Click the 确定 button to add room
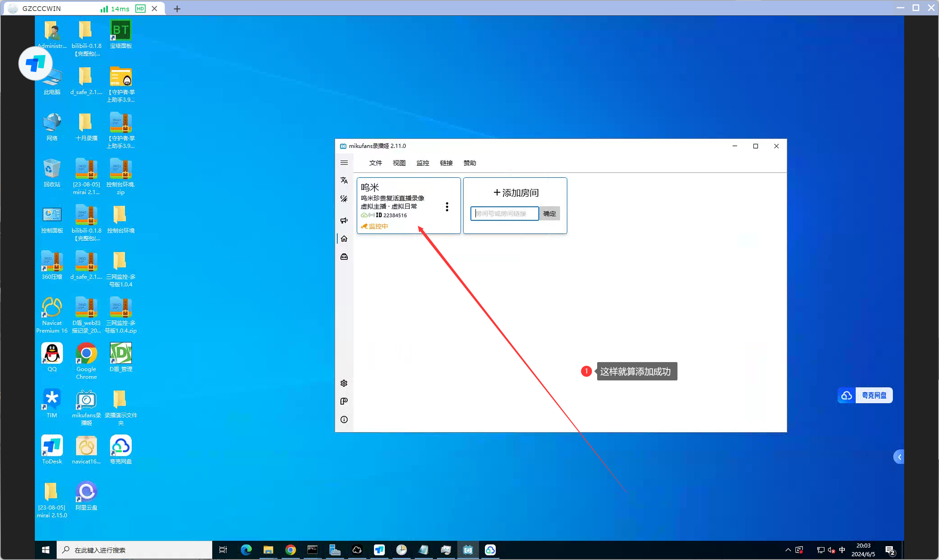Viewport: 939px width, 560px height. click(549, 214)
